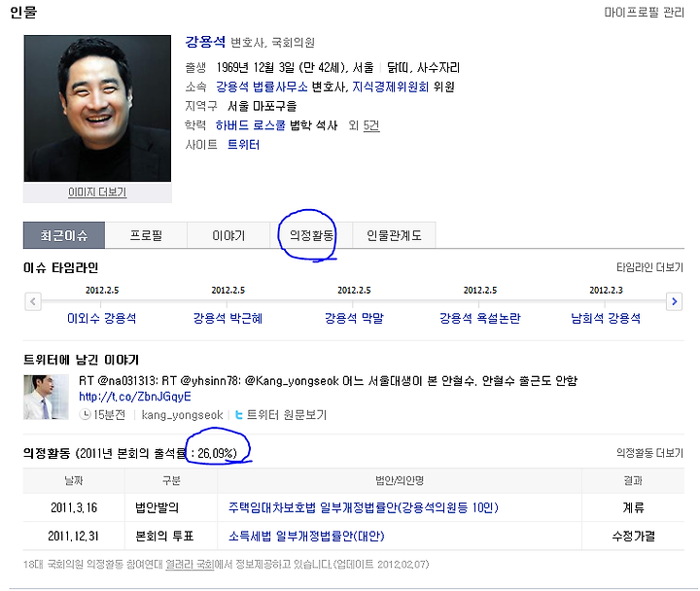Open the 트위터 site link
The height and width of the screenshot is (591, 700).
coord(243,145)
